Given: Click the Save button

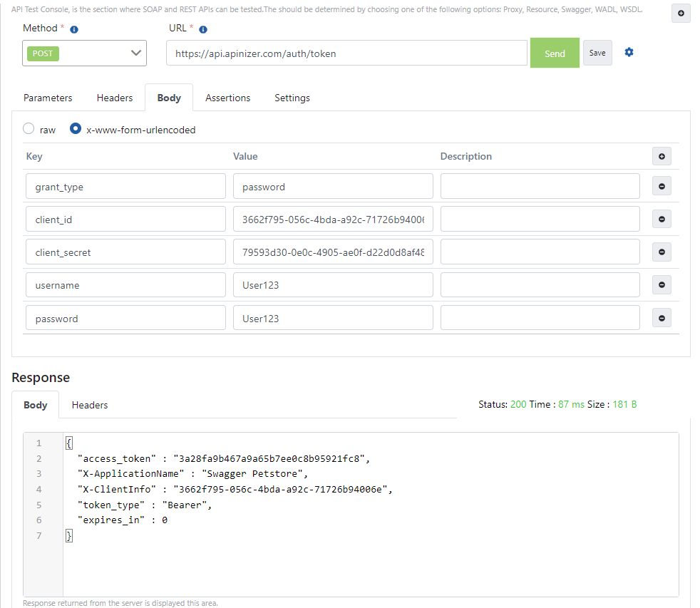Looking at the screenshot, I should 597,52.
